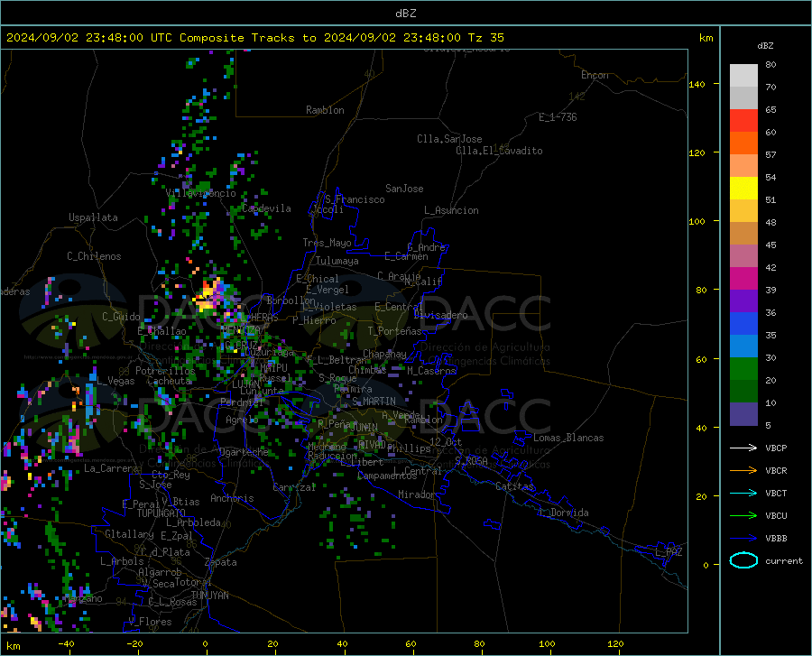Screen dimensions: 812x656
Task: Click the composite tracks timestamp header
Action: [254, 38]
